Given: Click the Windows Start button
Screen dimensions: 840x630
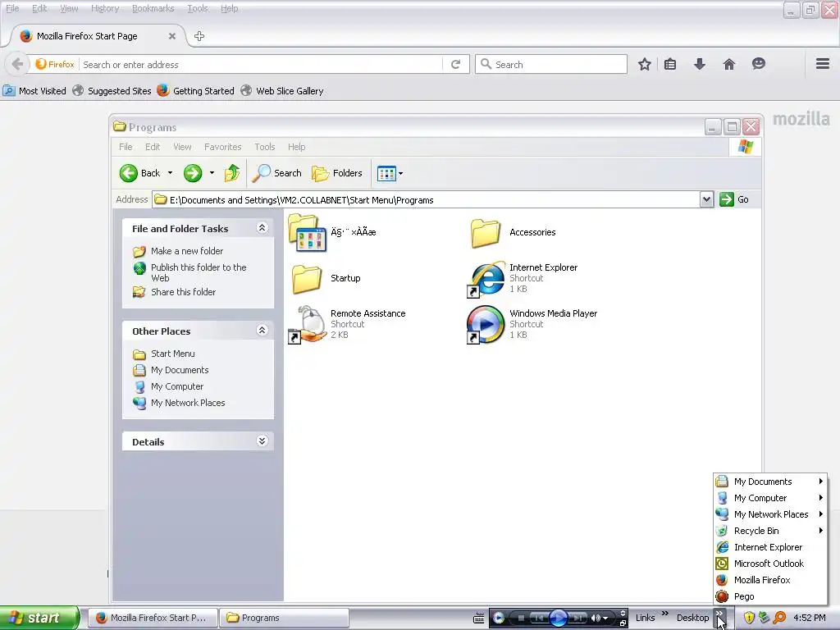Looking at the screenshot, I should (x=39, y=618).
